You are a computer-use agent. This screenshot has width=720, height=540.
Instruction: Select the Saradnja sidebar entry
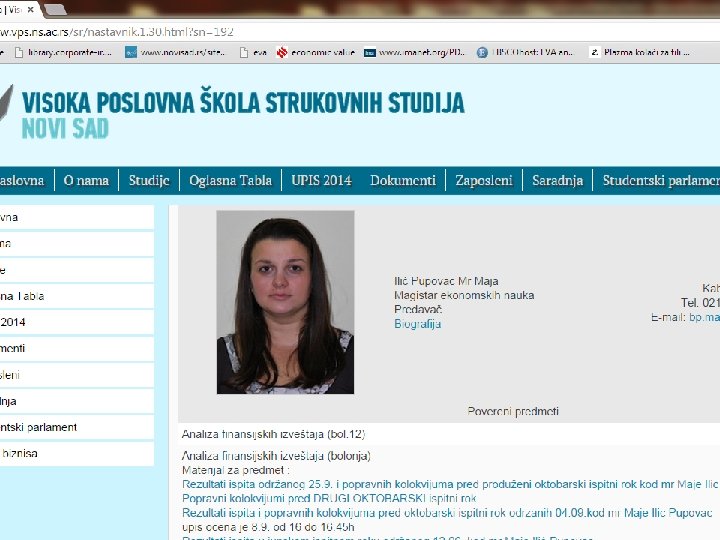[x=77, y=401]
